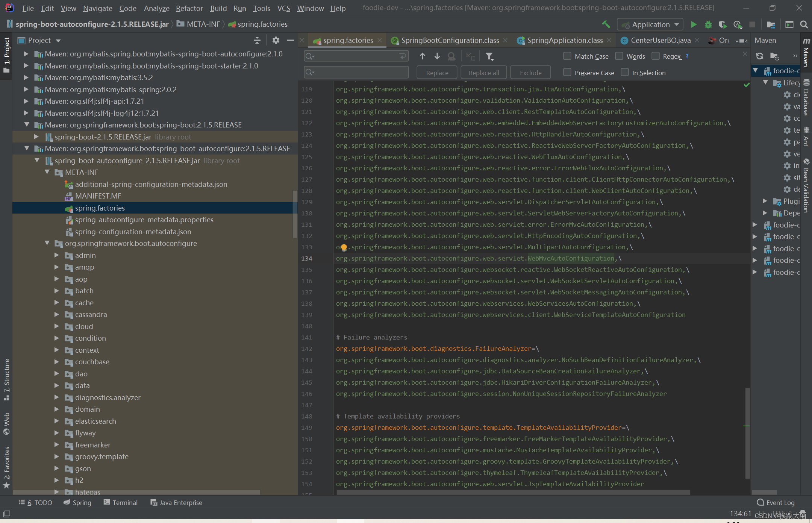Check the Preserve Case option

tap(567, 73)
